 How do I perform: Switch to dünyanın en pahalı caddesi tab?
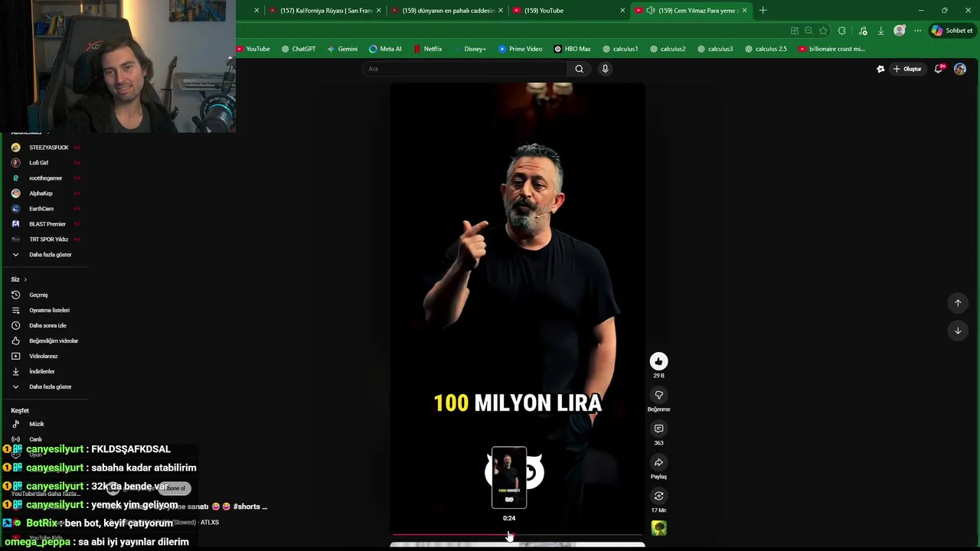[x=448, y=11]
